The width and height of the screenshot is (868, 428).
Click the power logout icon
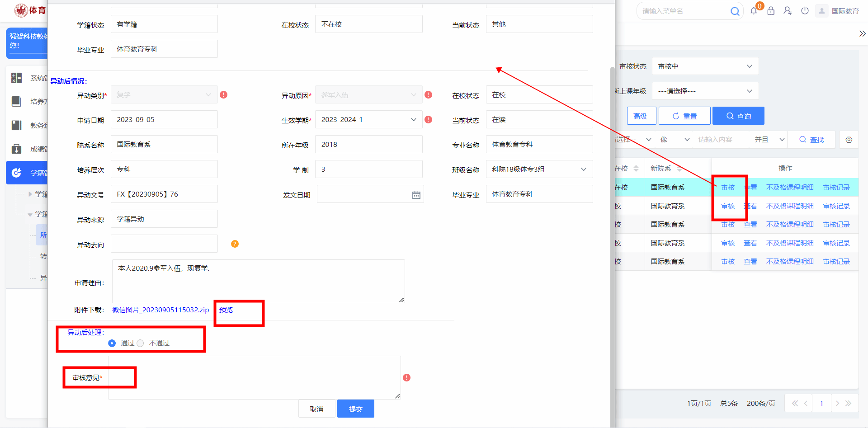click(805, 11)
